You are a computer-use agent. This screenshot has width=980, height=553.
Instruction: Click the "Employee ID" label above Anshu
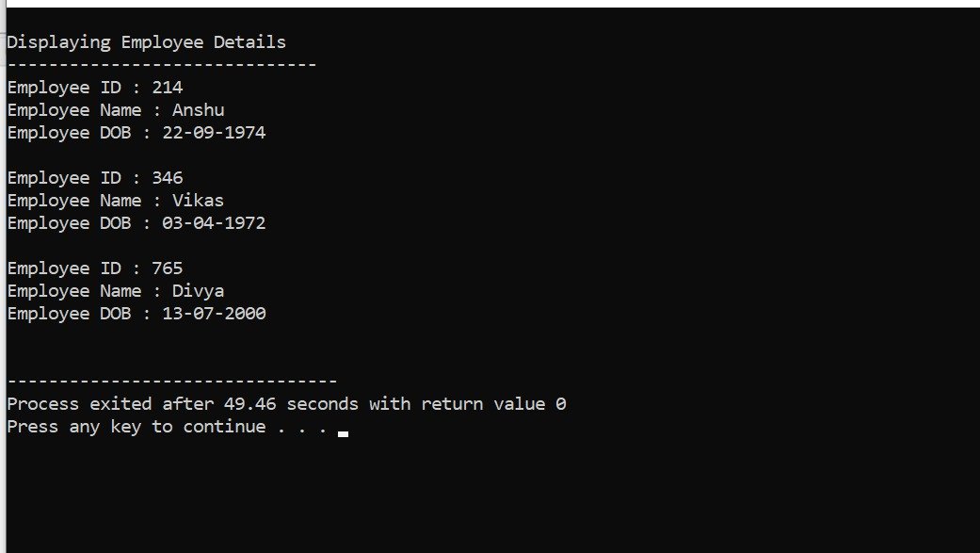tap(64, 88)
